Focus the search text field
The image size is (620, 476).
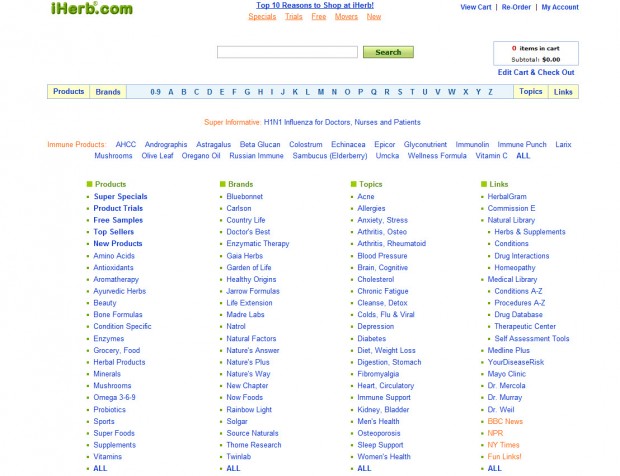click(x=287, y=52)
